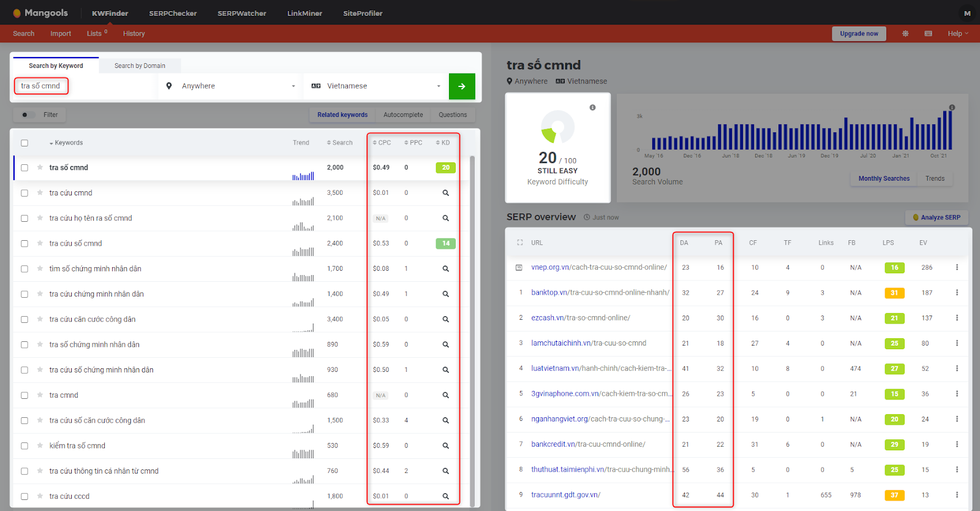Check KD for 'tra cứu cccd'
Image resolution: width=980 pixels, height=511 pixels.
pyautogui.click(x=446, y=496)
